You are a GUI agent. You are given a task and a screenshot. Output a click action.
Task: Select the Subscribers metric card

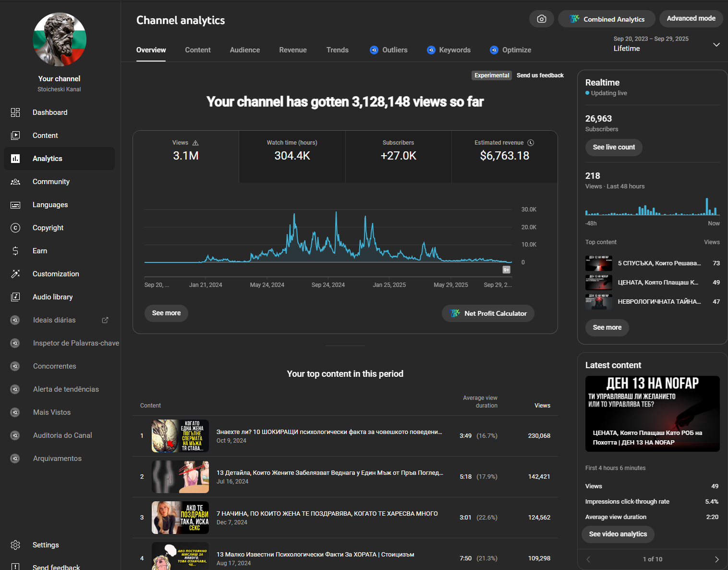399,157
